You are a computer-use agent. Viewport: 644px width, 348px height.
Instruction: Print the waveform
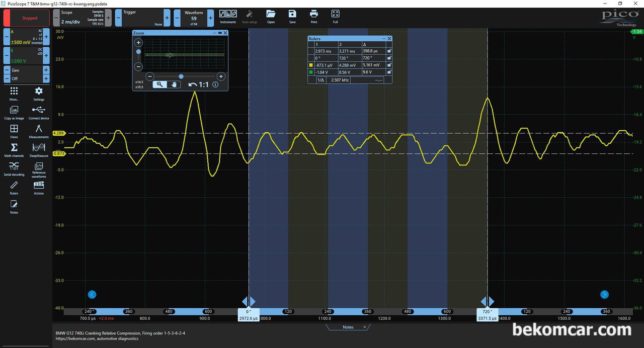pos(314,16)
